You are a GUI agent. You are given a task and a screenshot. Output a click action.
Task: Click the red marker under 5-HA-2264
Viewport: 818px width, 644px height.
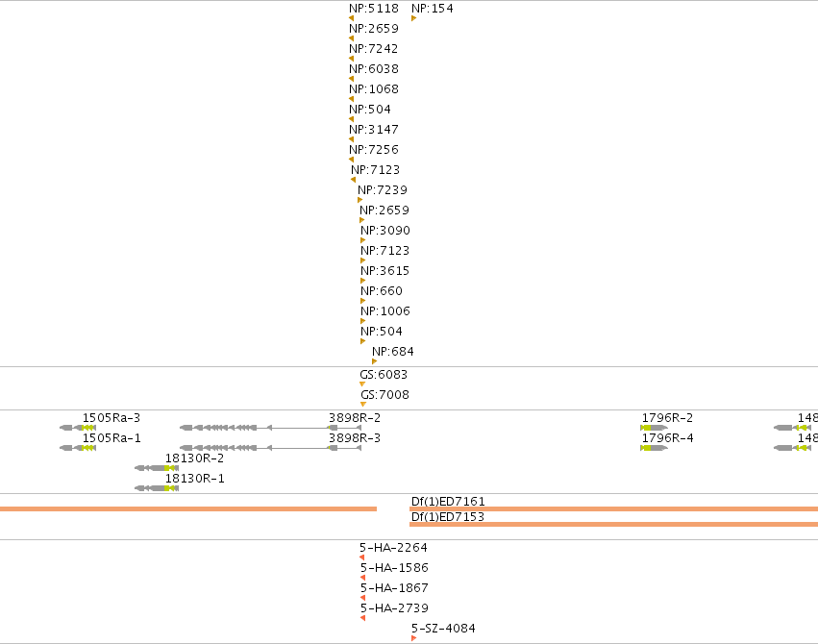coord(362,557)
